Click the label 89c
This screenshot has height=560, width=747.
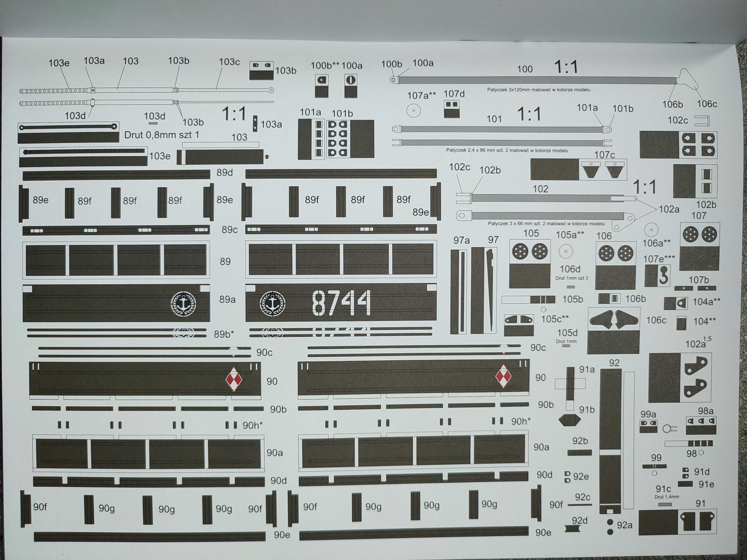coord(230,230)
